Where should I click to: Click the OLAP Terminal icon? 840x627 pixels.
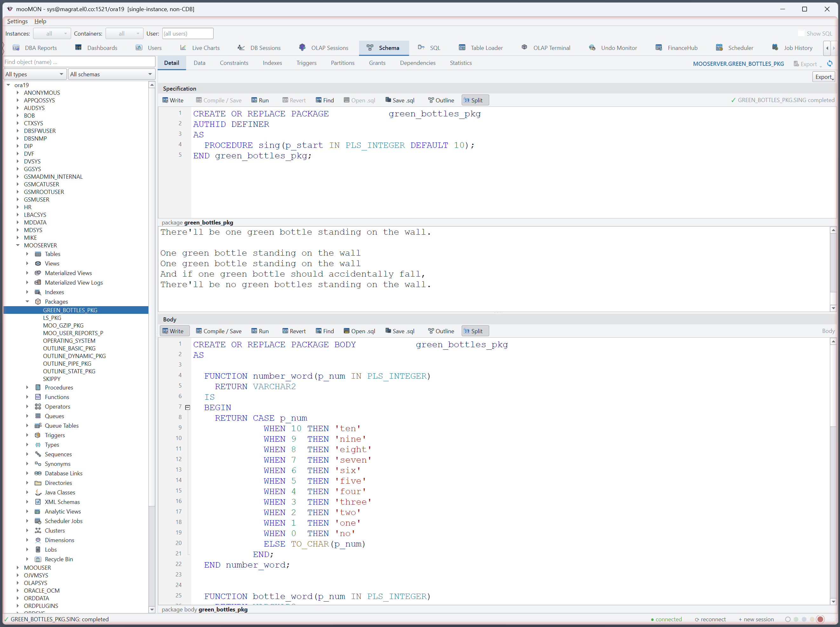[x=525, y=47]
